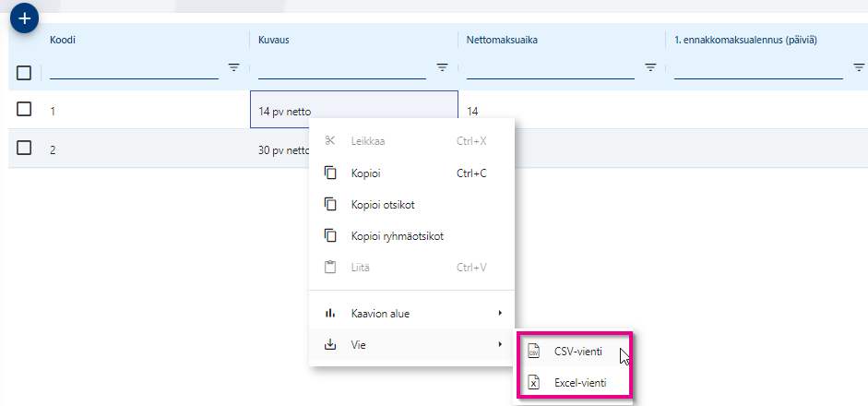Open filter menu for Kuvaus column
The height and width of the screenshot is (406, 868).
(x=442, y=67)
